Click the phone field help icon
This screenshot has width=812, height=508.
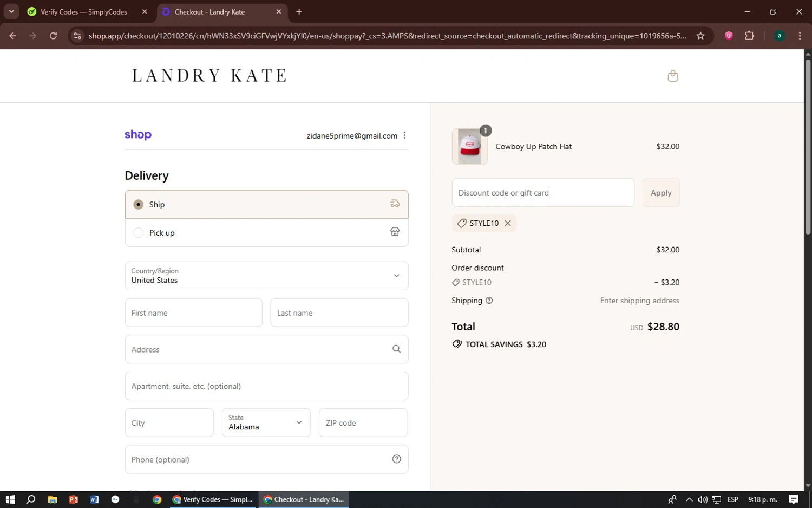point(396,459)
